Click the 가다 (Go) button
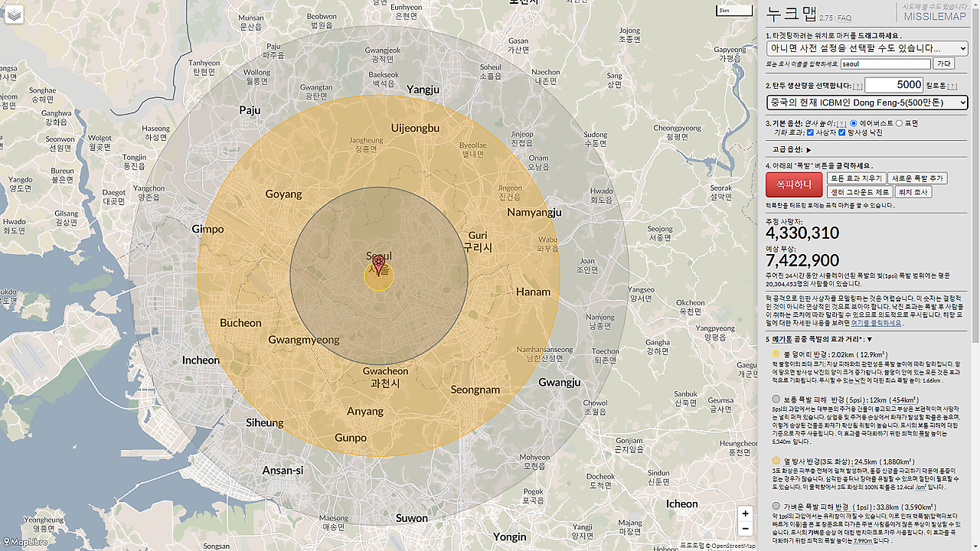 click(944, 64)
